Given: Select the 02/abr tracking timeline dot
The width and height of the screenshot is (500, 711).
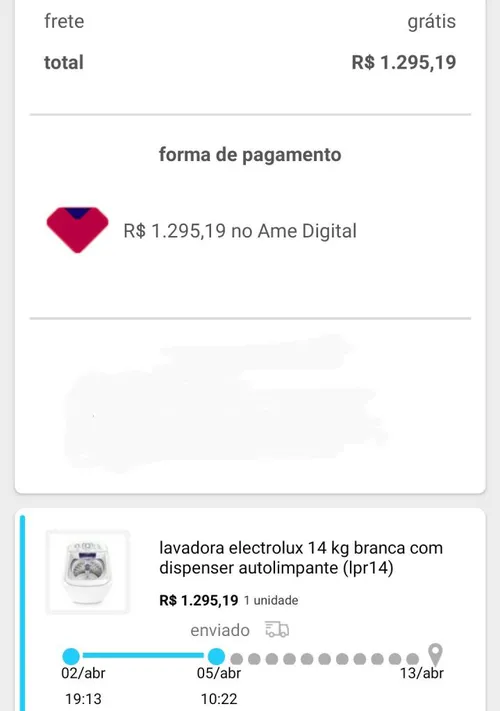Looking at the screenshot, I should 71,656.
